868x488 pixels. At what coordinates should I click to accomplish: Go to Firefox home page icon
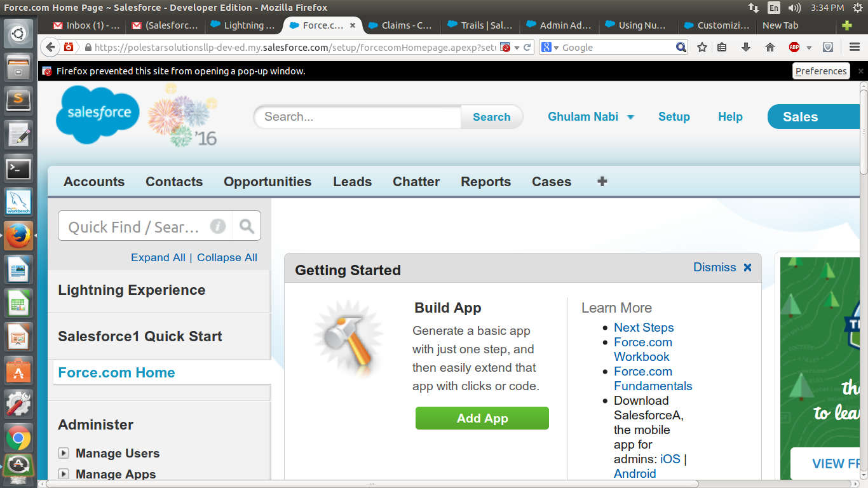point(770,48)
